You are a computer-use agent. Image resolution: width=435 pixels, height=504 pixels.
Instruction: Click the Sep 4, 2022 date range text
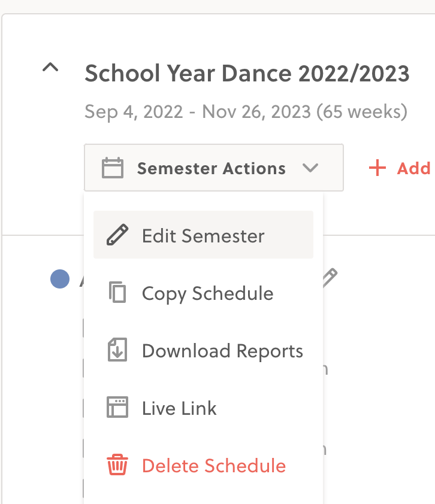[246, 111]
